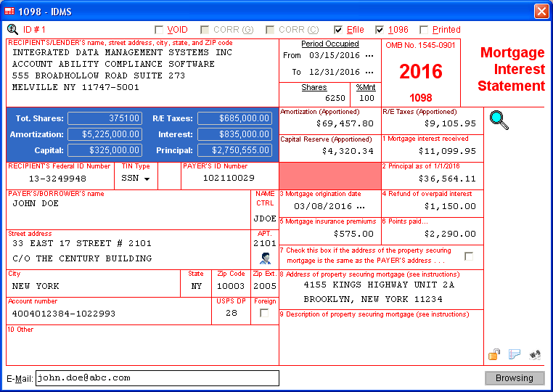Open the lined notepad notes icon
This screenshot has width=553, height=392.
click(x=515, y=354)
